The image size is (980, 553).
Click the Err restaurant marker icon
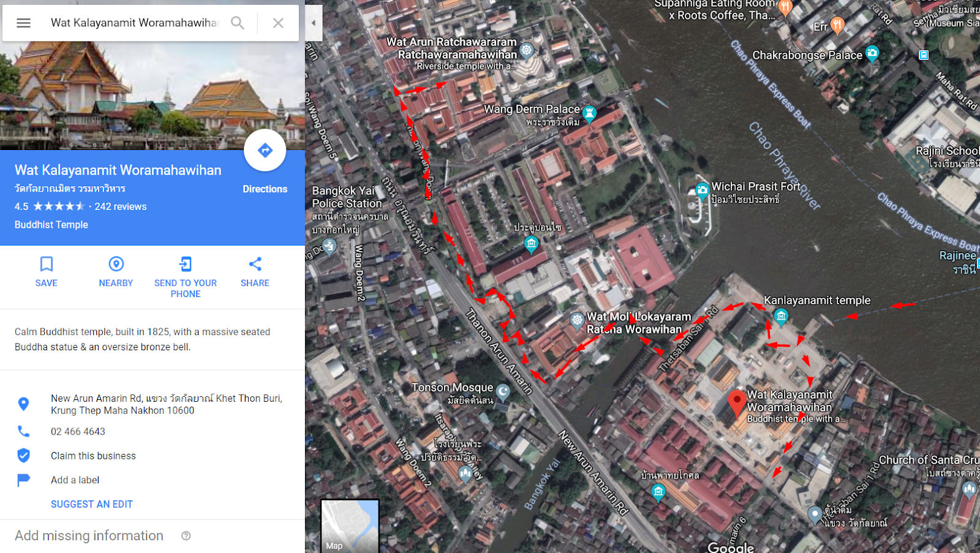coord(837,25)
